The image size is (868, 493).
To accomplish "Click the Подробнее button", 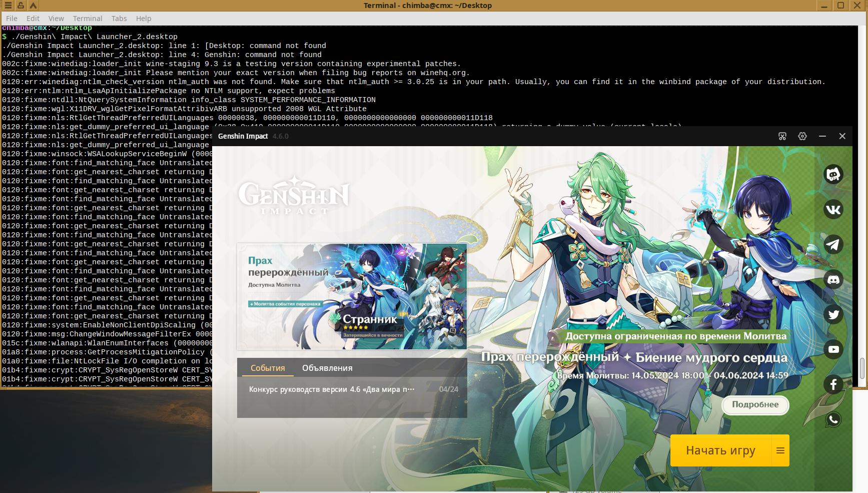I will click(755, 405).
